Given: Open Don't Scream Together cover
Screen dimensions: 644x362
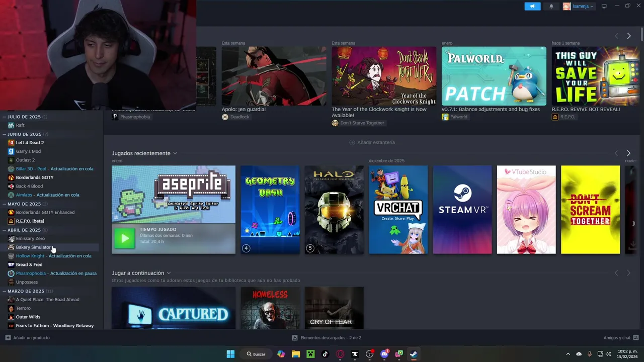Looking at the screenshot, I should [x=590, y=210].
